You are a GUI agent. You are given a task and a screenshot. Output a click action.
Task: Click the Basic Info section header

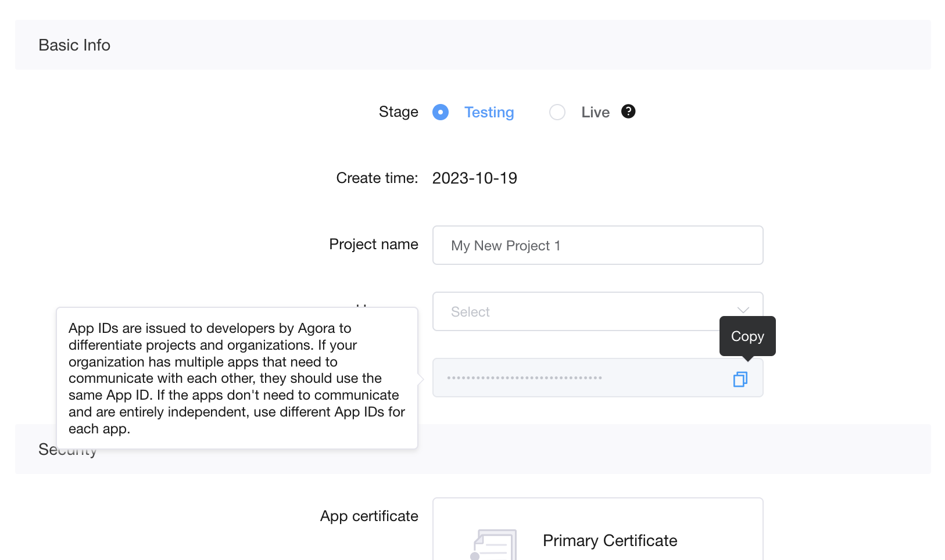pyautogui.click(x=74, y=45)
